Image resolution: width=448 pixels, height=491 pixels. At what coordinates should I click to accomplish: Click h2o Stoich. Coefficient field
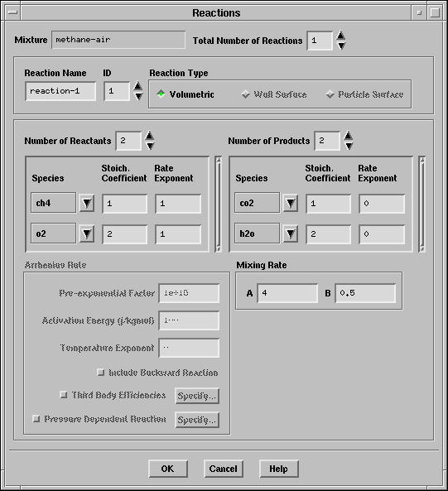tap(329, 234)
